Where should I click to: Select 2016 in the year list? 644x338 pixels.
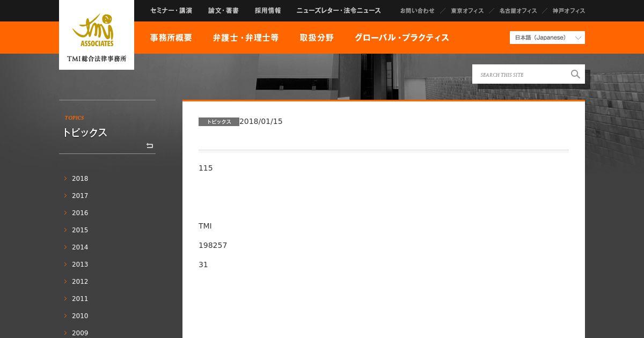(80, 213)
